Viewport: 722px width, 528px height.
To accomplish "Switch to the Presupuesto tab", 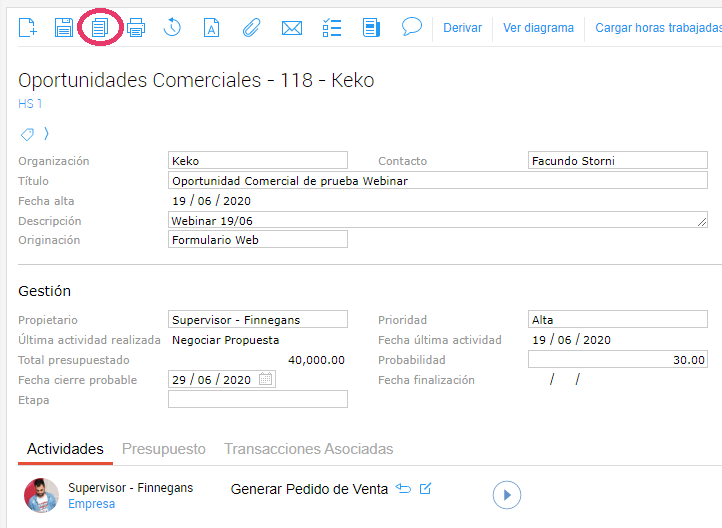I will click(164, 449).
